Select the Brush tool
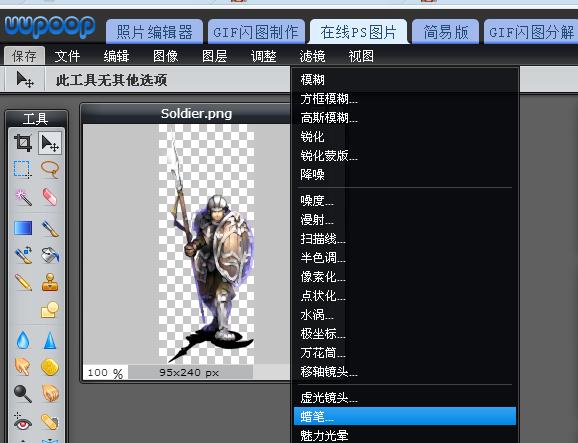Image resolution: width=578 pixels, height=443 pixels. [x=50, y=228]
